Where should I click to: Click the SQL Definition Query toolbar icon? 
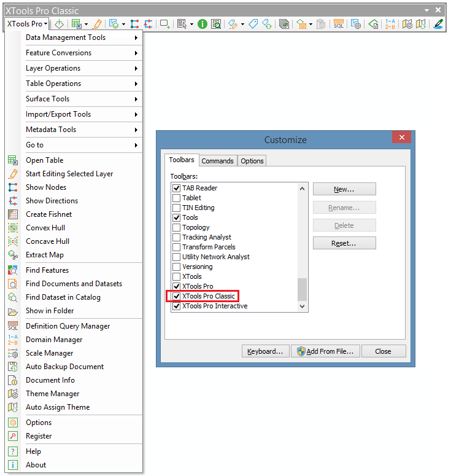(339, 24)
